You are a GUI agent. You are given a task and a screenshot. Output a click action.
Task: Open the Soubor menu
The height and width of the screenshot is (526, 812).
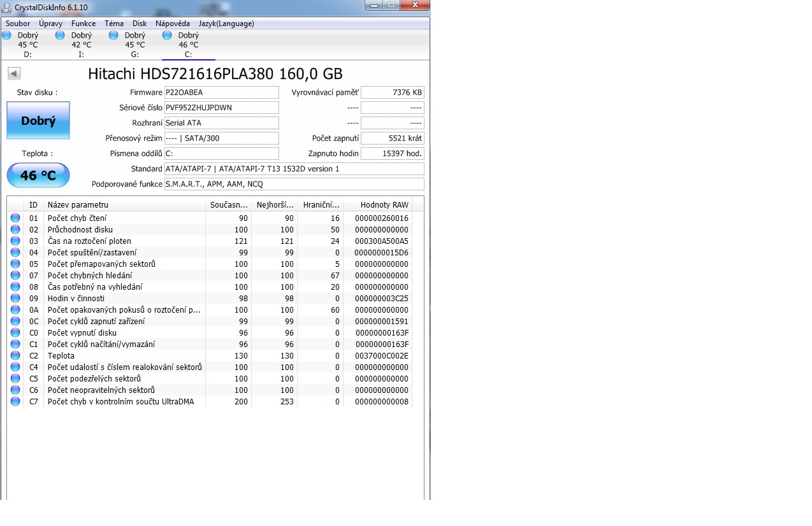[x=18, y=24]
